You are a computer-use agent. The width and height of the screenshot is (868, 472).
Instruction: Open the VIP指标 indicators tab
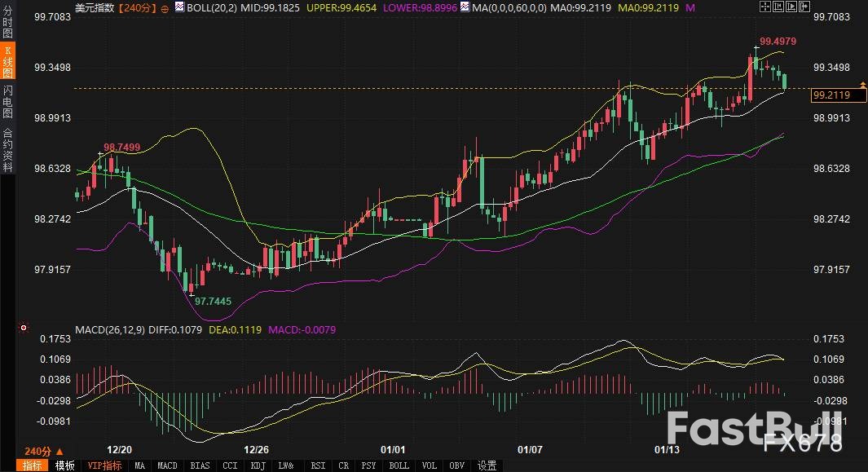click(x=104, y=465)
